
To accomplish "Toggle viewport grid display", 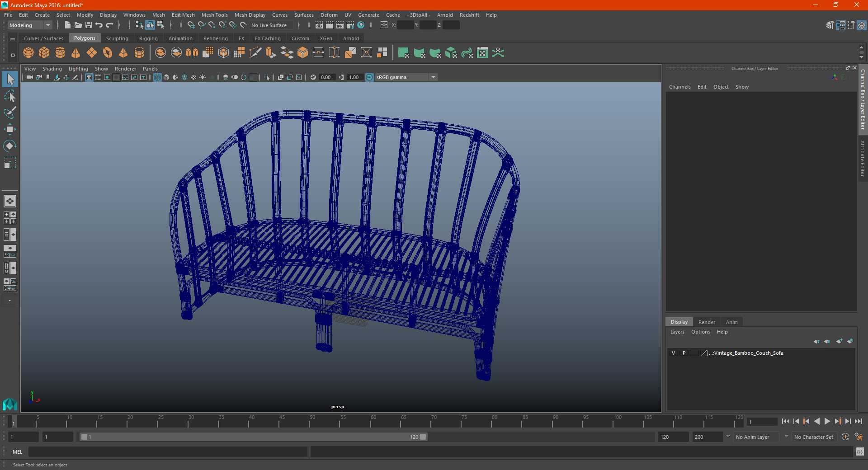I will coord(89,77).
